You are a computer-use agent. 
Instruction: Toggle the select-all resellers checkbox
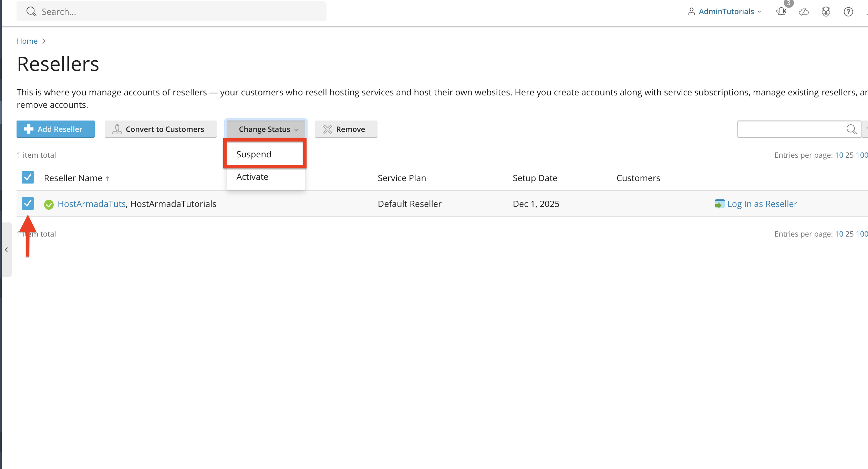tap(28, 177)
